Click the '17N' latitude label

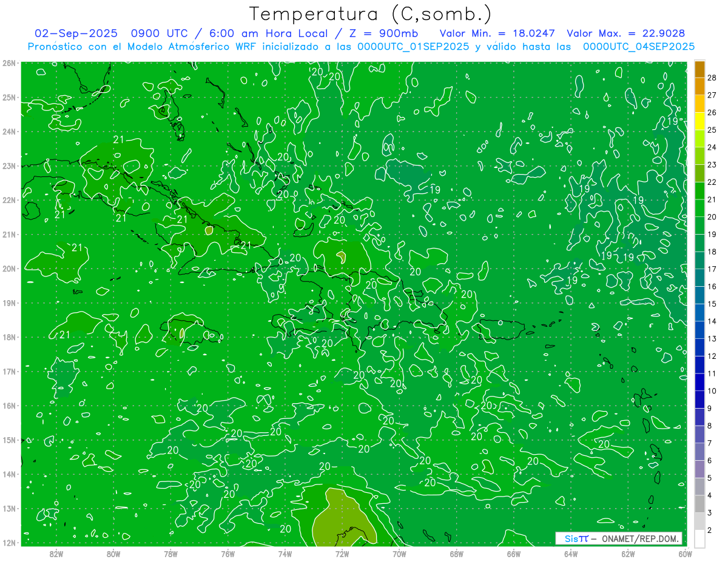(8, 371)
